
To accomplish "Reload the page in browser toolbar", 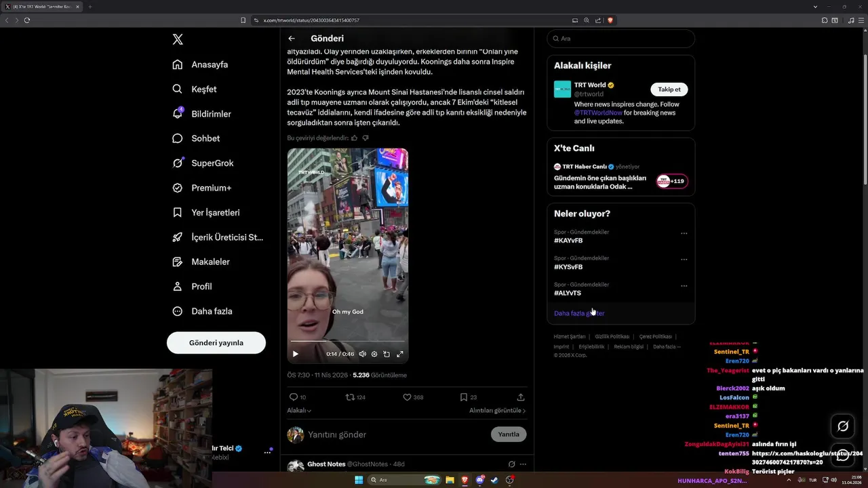I will pos(27,20).
